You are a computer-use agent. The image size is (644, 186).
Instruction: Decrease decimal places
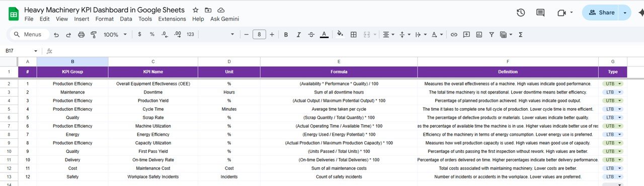point(165,35)
